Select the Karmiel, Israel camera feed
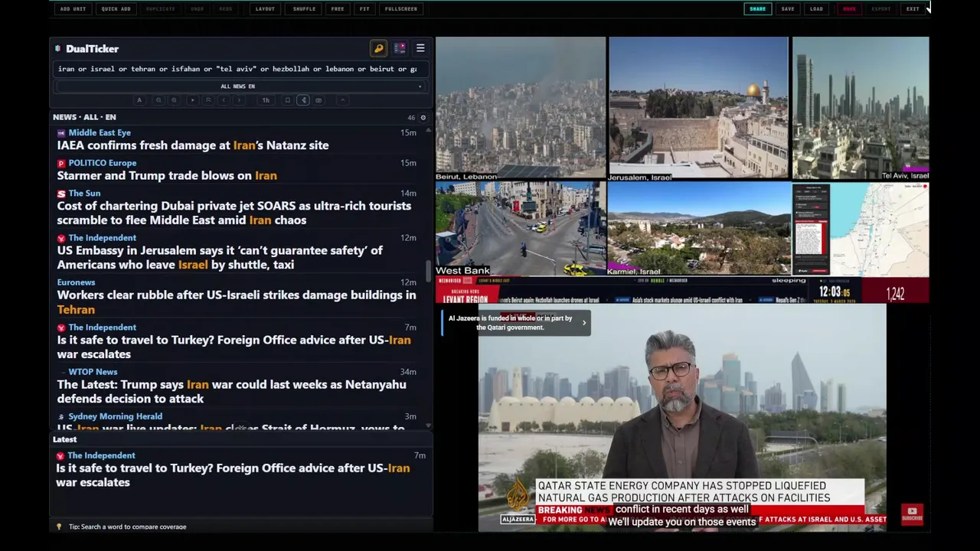Viewport: 980px width, 551px height. tap(698, 229)
